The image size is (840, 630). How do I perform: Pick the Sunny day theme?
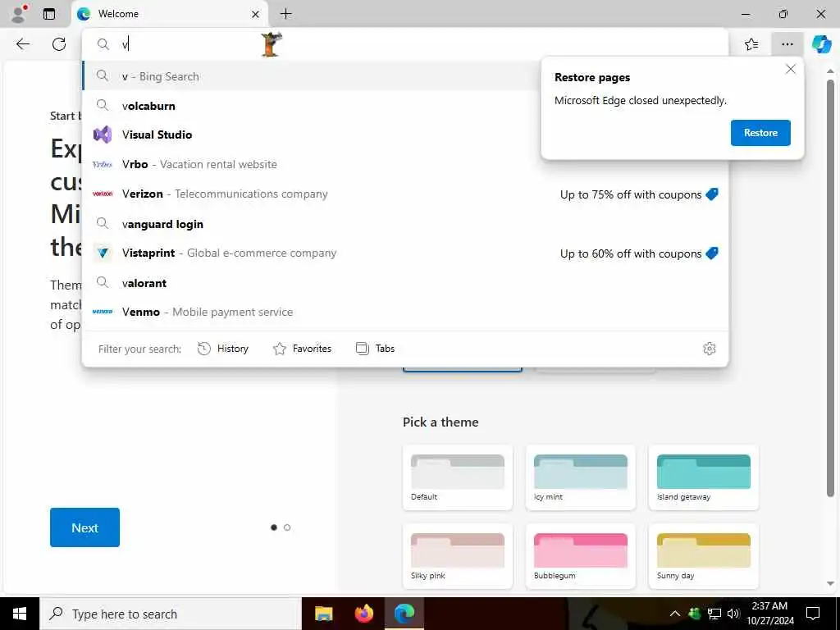(704, 557)
